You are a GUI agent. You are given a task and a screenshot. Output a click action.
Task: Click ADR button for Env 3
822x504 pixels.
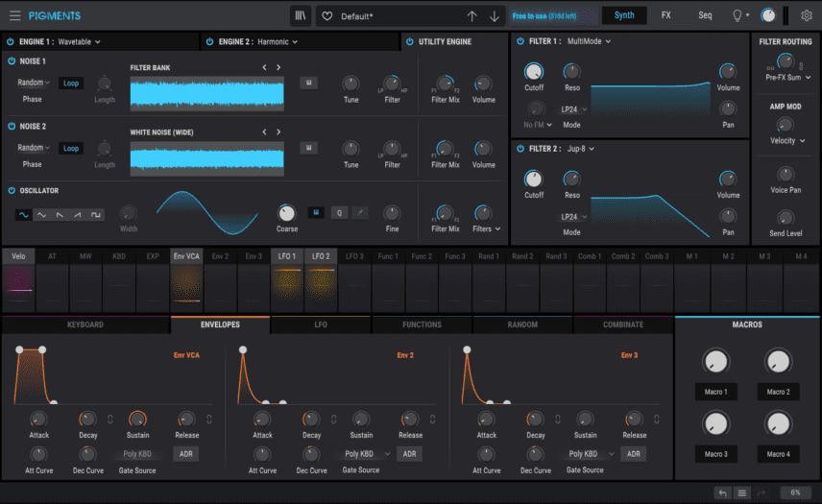633,454
